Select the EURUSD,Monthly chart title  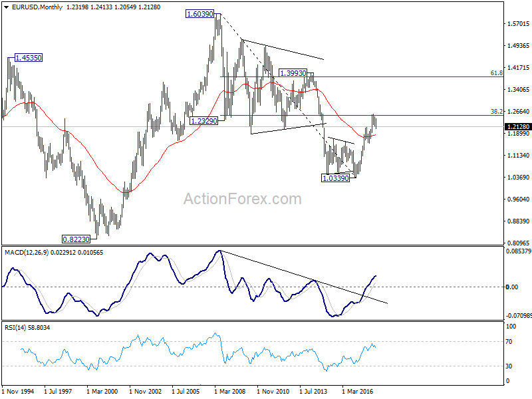(x=37, y=7)
